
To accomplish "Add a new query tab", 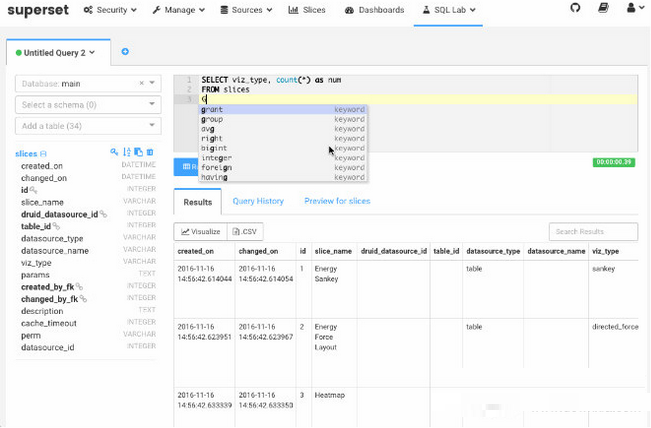I will coord(125,51).
